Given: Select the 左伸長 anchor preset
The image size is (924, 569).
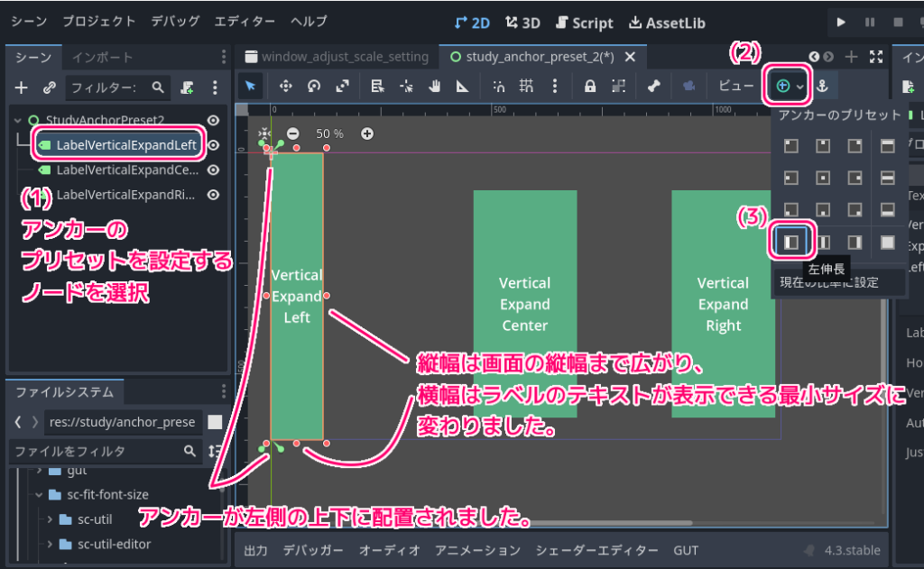Looking at the screenshot, I should coord(791,242).
